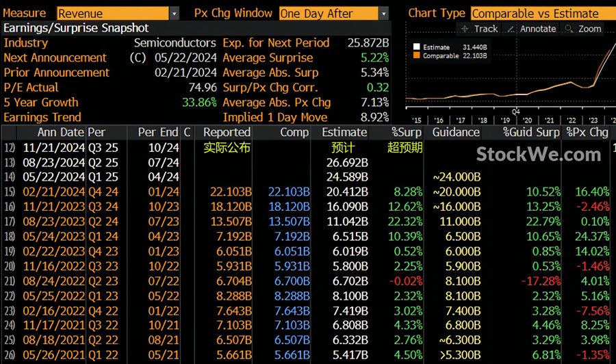Click the P/E Actual value 74.96
616x364 pixels.
point(203,87)
